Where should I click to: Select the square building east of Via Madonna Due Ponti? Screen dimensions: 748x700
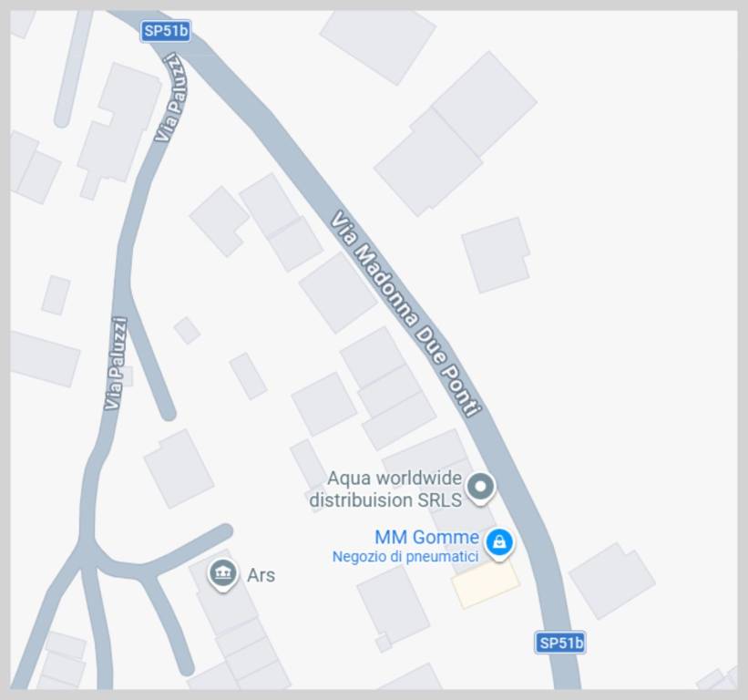497,255
